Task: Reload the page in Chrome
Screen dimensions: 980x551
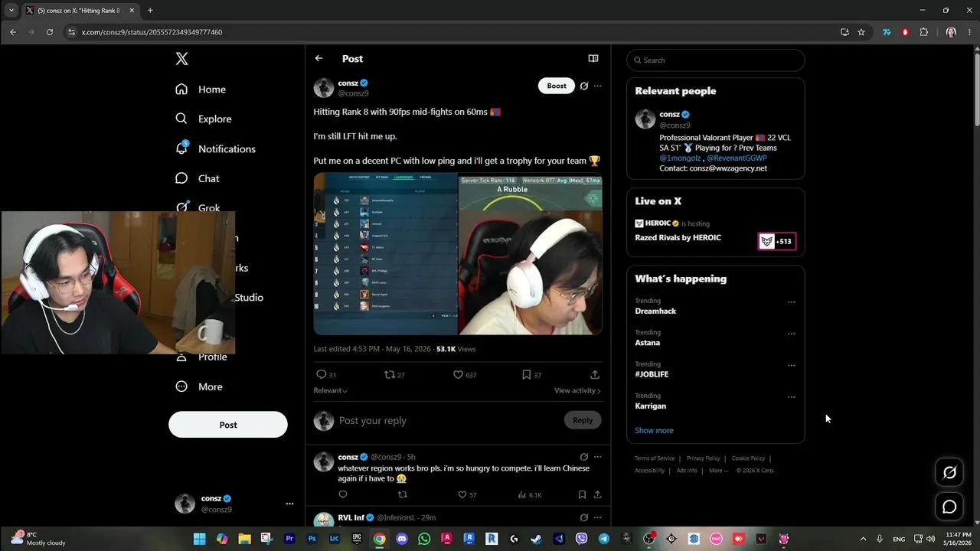Action: [50, 32]
